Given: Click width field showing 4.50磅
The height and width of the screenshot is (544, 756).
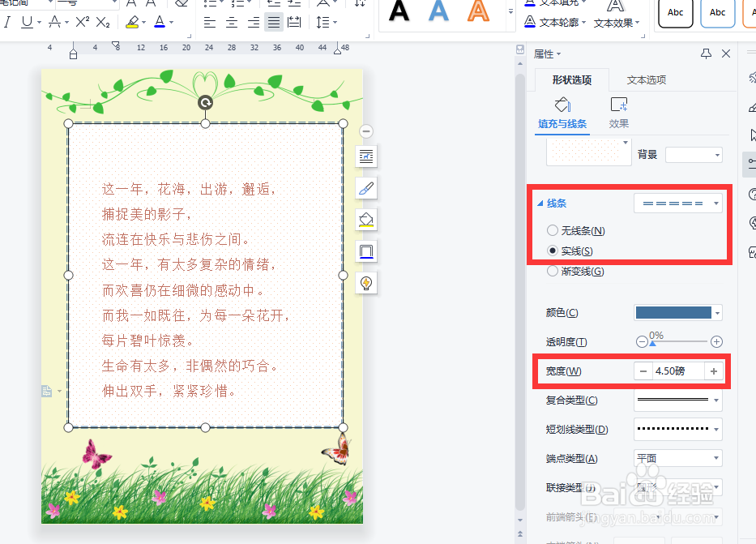Looking at the screenshot, I should point(678,371).
